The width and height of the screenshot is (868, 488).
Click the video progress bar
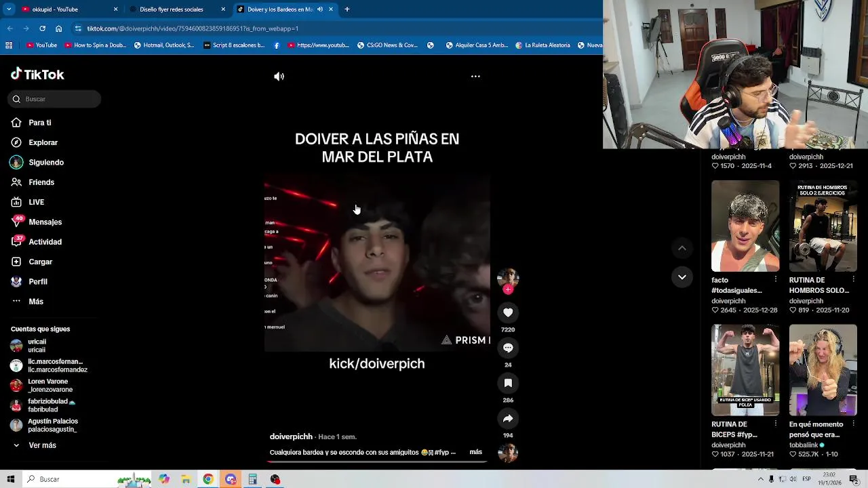coord(377,462)
